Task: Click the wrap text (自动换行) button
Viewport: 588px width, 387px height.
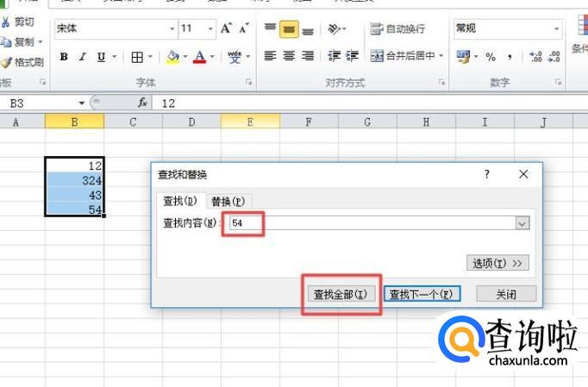Action: click(398, 28)
